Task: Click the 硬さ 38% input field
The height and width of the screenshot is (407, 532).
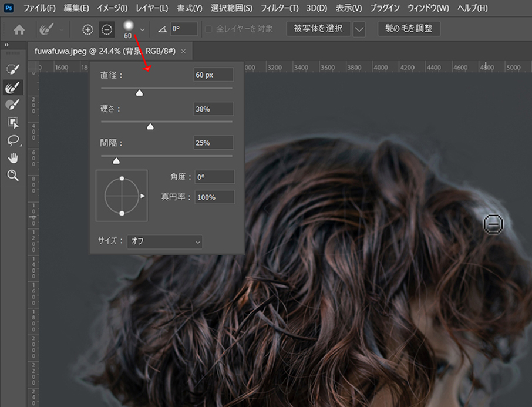Action: (213, 109)
